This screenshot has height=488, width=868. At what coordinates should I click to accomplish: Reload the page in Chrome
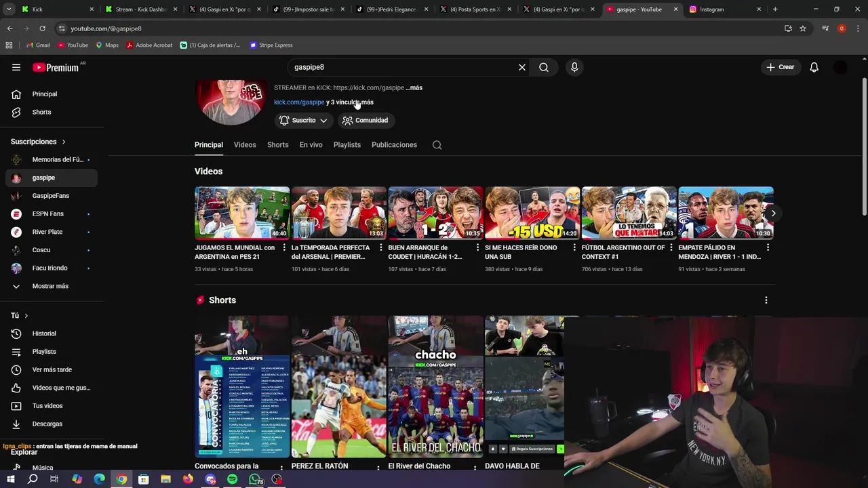[42, 28]
